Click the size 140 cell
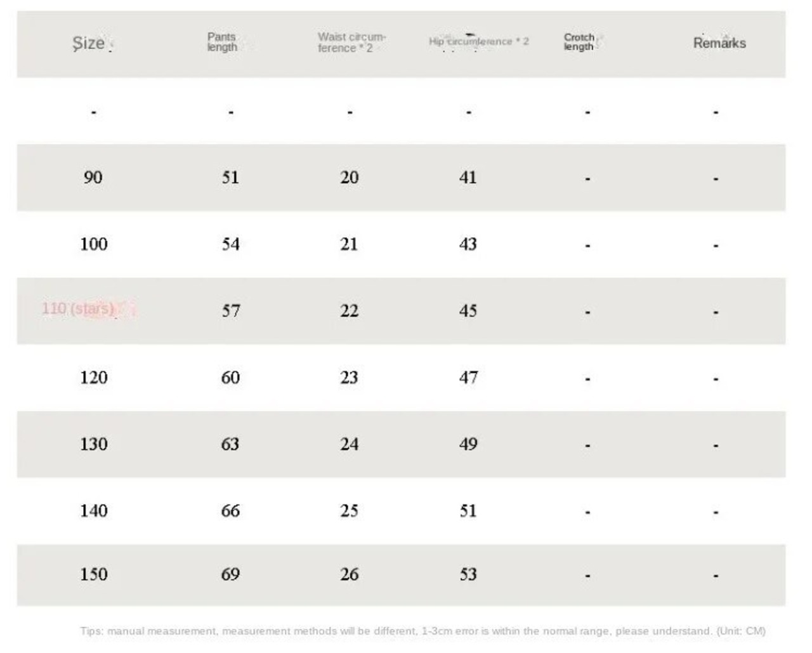Image resolution: width=812 pixels, height=653 pixels. (x=93, y=511)
